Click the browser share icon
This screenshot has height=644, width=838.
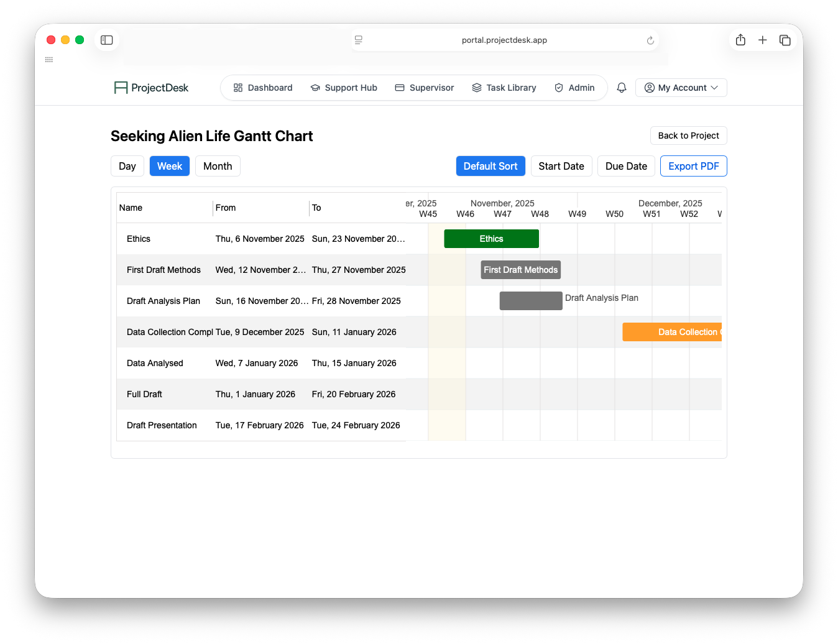740,40
